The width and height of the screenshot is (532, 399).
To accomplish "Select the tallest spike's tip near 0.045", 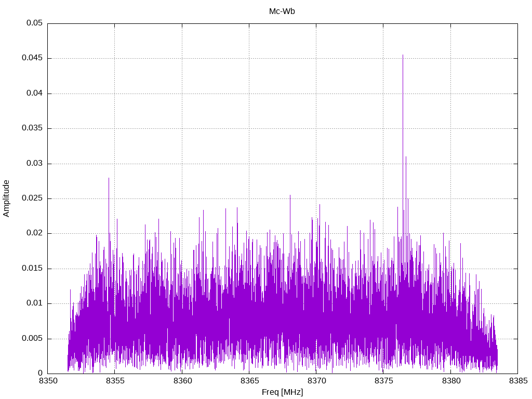I will pyautogui.click(x=403, y=55).
